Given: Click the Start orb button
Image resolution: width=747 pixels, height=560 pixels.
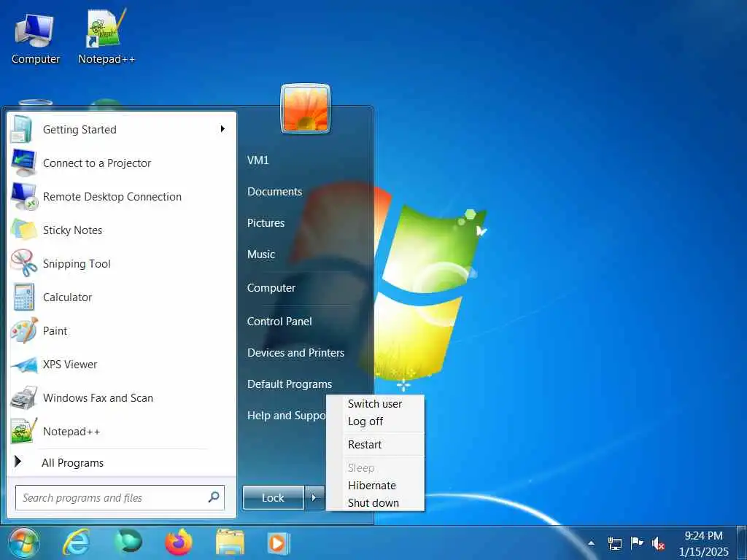Looking at the screenshot, I should [23, 542].
